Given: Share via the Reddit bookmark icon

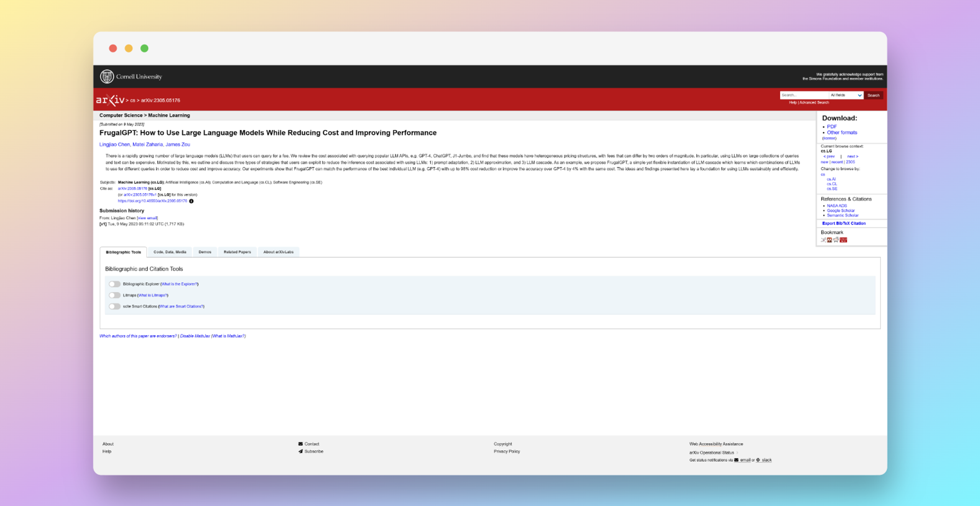Looking at the screenshot, I should point(836,240).
